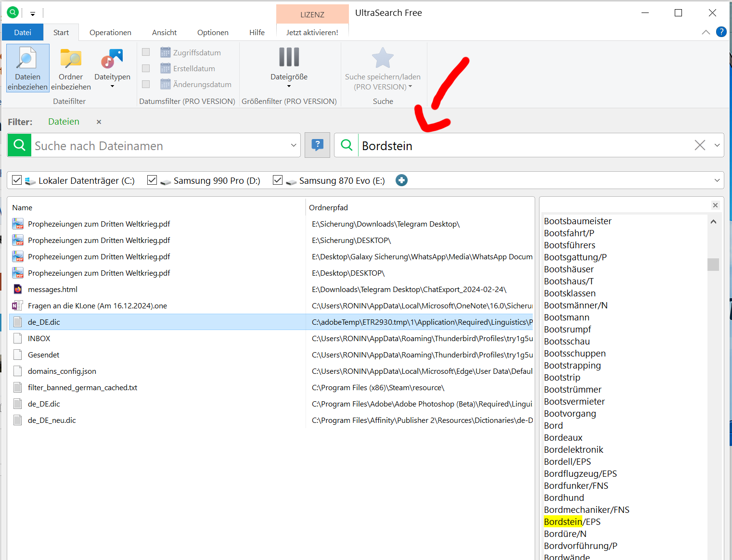732x560 pixels.
Task: Click the Zugriffsdatum calendar icon
Action: point(166,52)
